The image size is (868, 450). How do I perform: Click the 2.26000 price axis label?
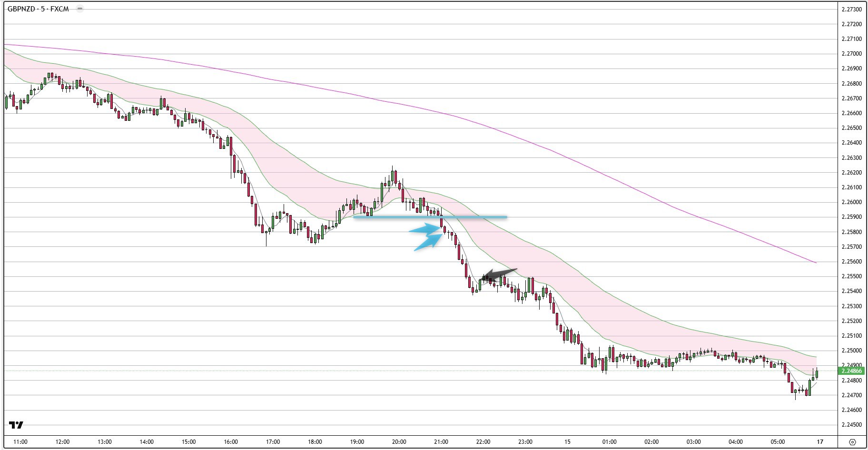(851, 202)
